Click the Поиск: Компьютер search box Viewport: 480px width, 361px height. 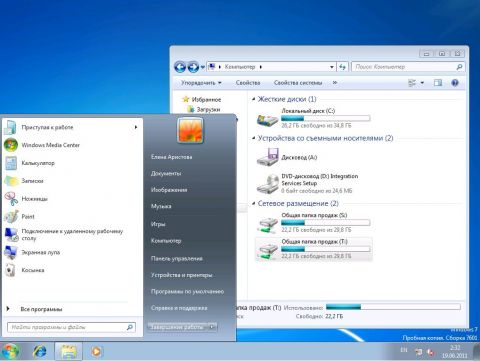coord(408,67)
